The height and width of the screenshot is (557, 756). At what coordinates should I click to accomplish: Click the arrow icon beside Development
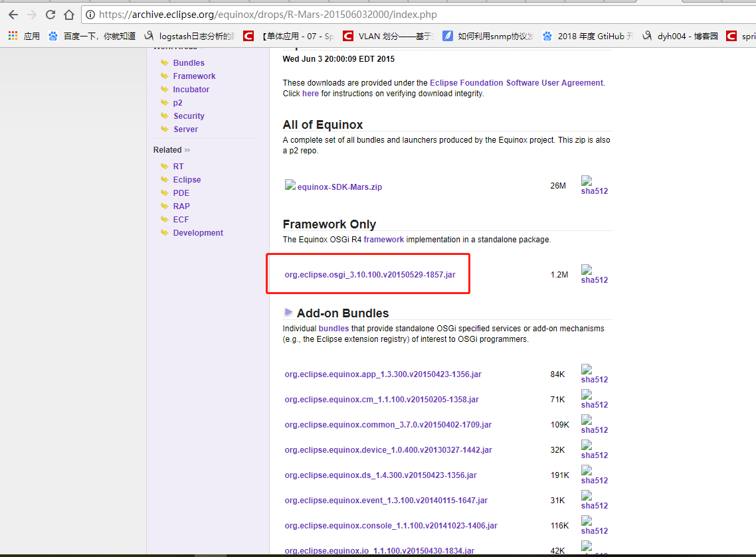point(164,233)
